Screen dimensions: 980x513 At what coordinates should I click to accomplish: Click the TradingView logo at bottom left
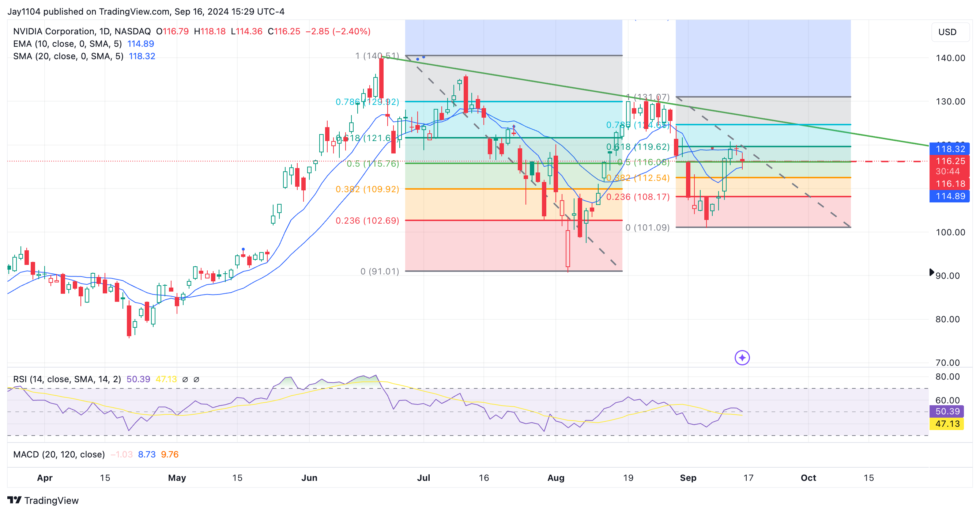[43, 500]
